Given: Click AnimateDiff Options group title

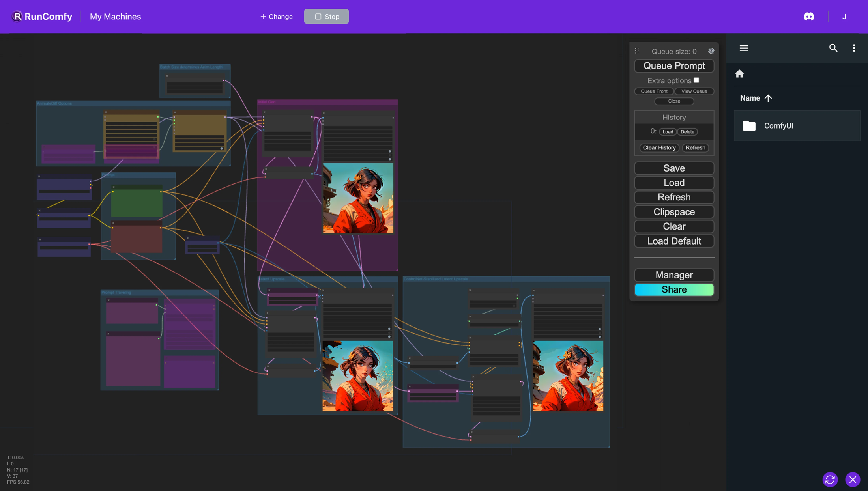Looking at the screenshot, I should coord(54,103).
